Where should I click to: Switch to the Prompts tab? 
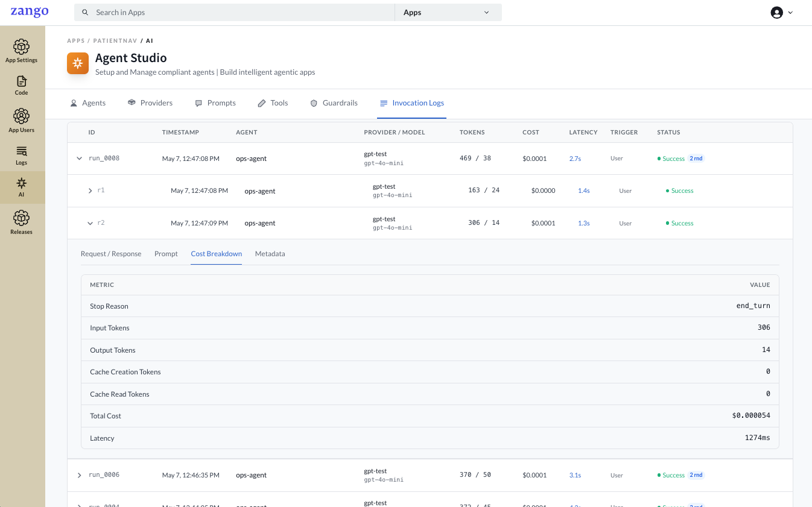[215, 103]
